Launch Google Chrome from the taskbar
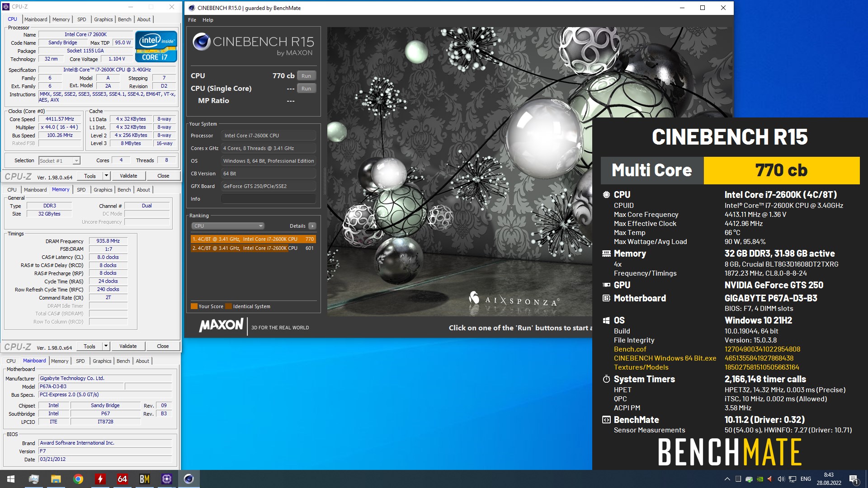The width and height of the screenshot is (868, 488). tap(78, 479)
